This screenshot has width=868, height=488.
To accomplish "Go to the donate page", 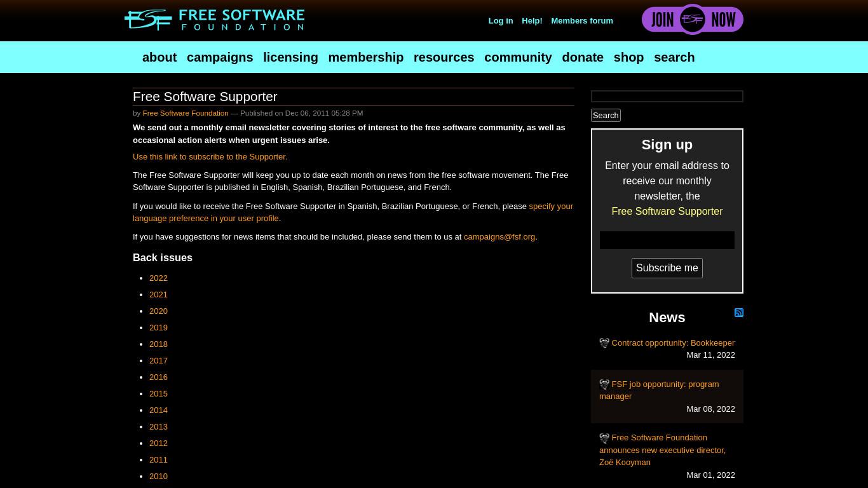I will (x=583, y=57).
